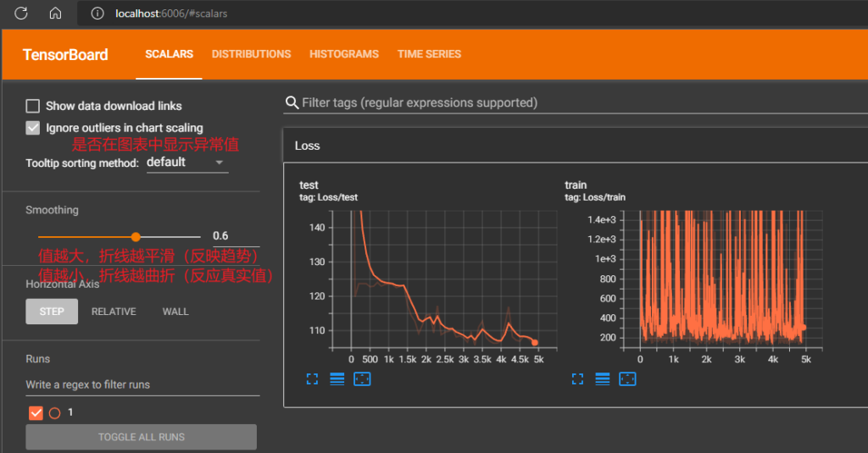Open Tooltip sorting method dropdown

coord(187,163)
